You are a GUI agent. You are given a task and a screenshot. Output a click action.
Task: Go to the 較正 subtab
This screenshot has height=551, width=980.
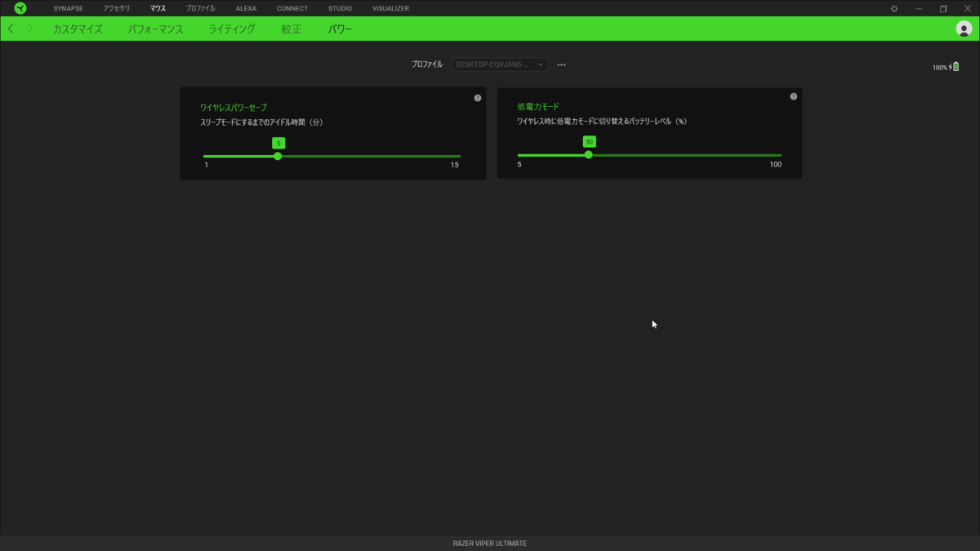(292, 29)
